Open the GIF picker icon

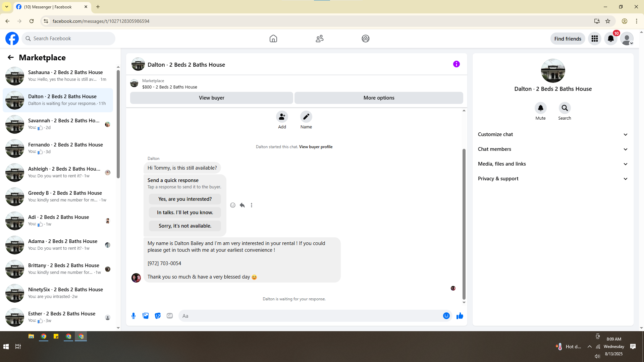[170, 316]
